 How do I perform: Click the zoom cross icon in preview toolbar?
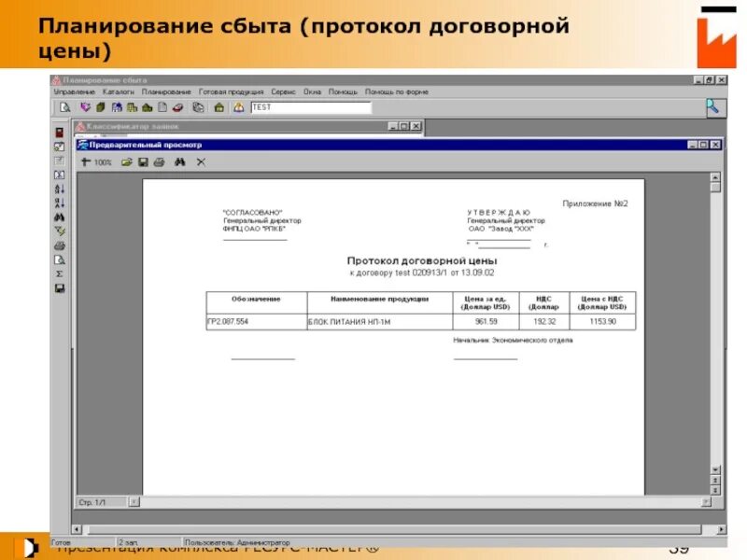pos(86,162)
